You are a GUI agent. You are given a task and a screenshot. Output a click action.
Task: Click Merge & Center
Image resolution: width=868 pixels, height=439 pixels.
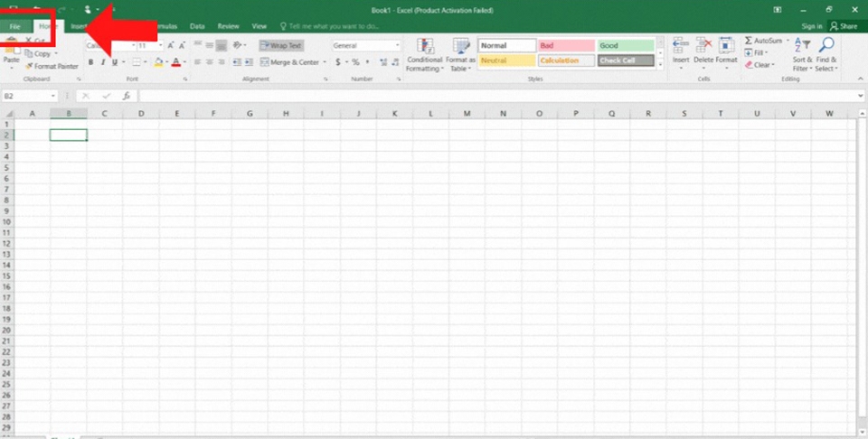[x=290, y=62]
